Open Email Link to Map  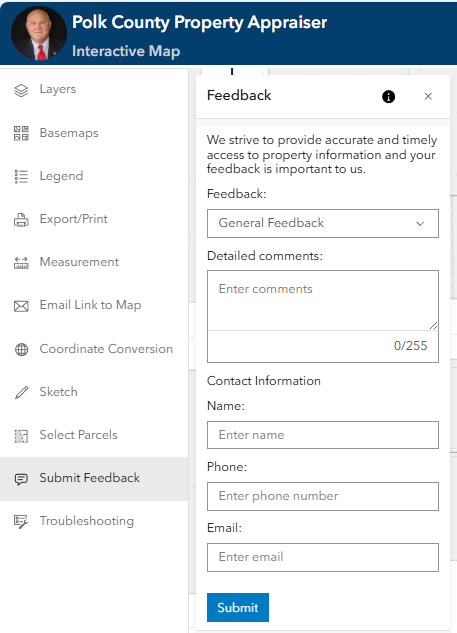(94, 306)
